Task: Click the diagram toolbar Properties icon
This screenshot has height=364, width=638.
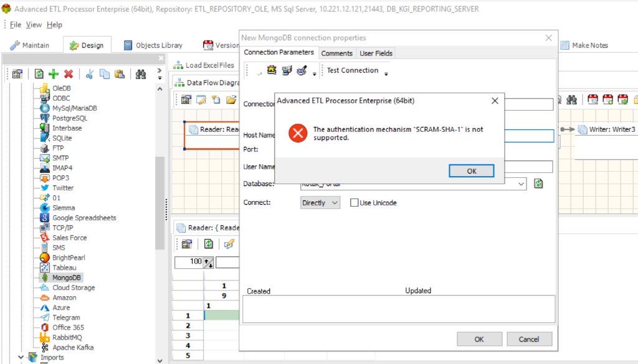Action: click(186, 100)
